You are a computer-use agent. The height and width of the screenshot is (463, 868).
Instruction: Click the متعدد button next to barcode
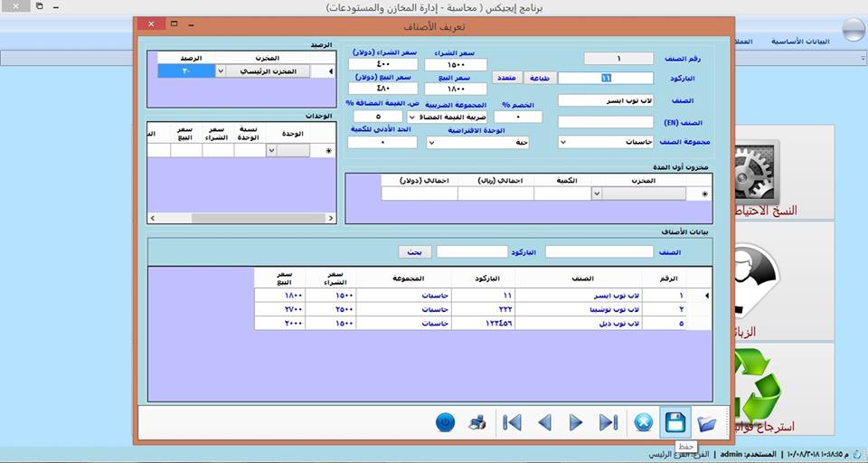coord(506,78)
